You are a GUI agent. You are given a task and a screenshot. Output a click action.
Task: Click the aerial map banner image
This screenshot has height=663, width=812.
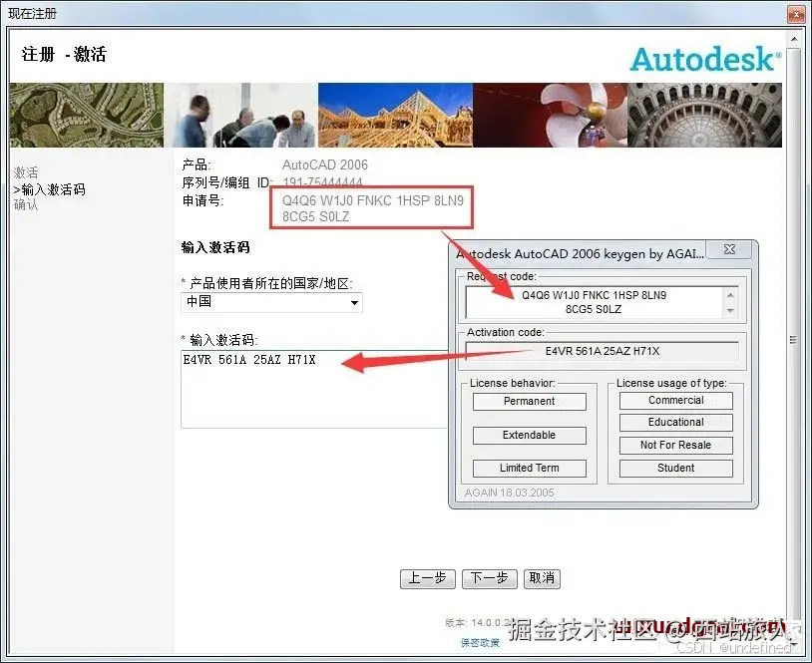(86, 113)
